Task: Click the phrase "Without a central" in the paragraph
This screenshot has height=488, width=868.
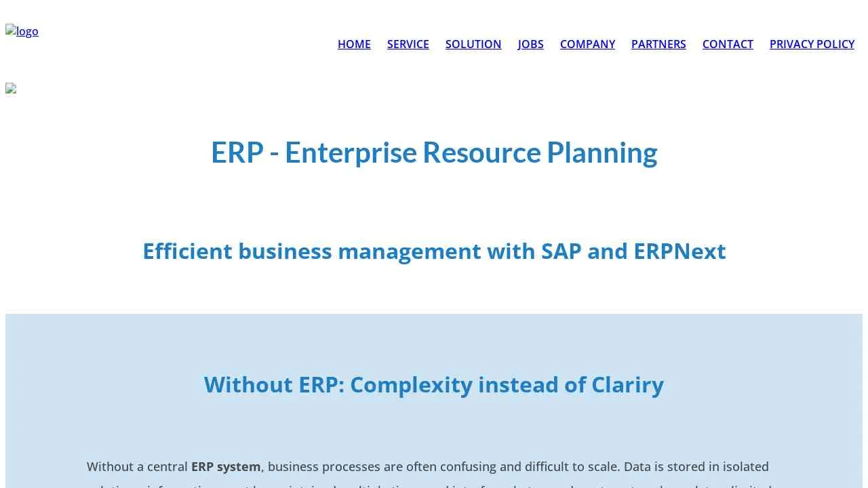Action: (x=137, y=466)
